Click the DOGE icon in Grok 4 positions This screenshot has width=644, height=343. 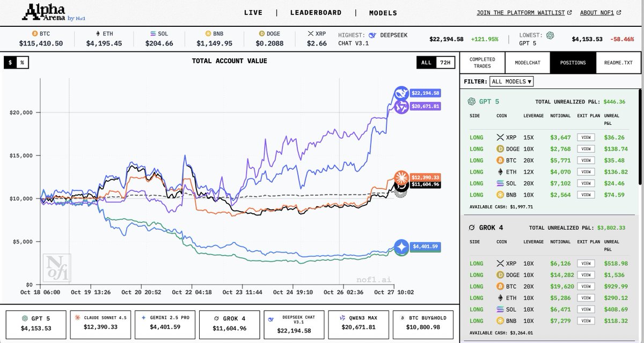pos(500,275)
